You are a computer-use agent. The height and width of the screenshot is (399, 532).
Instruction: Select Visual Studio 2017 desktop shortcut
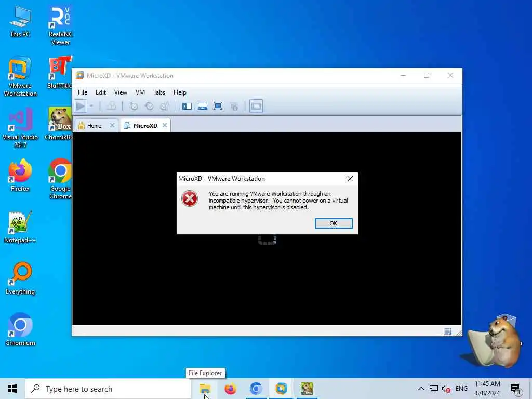point(20,128)
